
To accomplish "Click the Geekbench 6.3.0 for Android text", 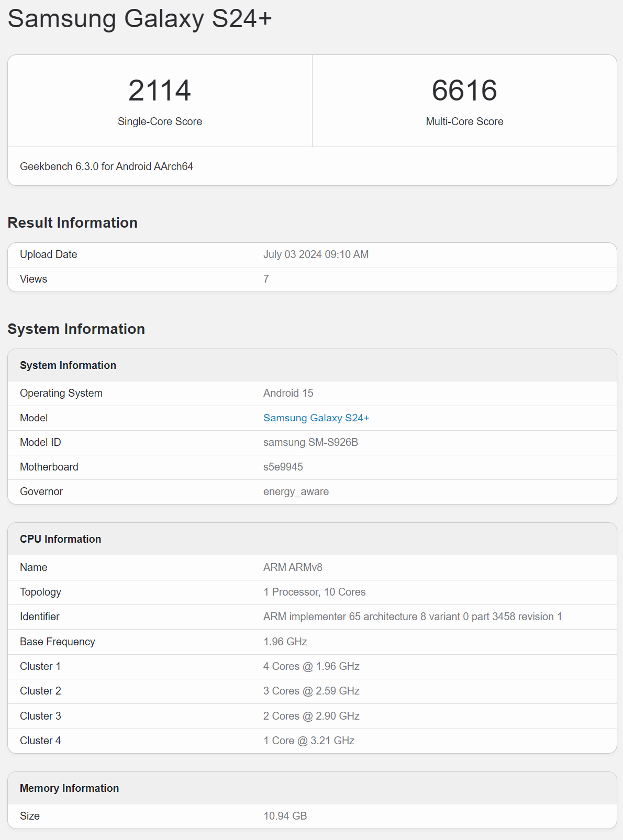I will coord(106,166).
